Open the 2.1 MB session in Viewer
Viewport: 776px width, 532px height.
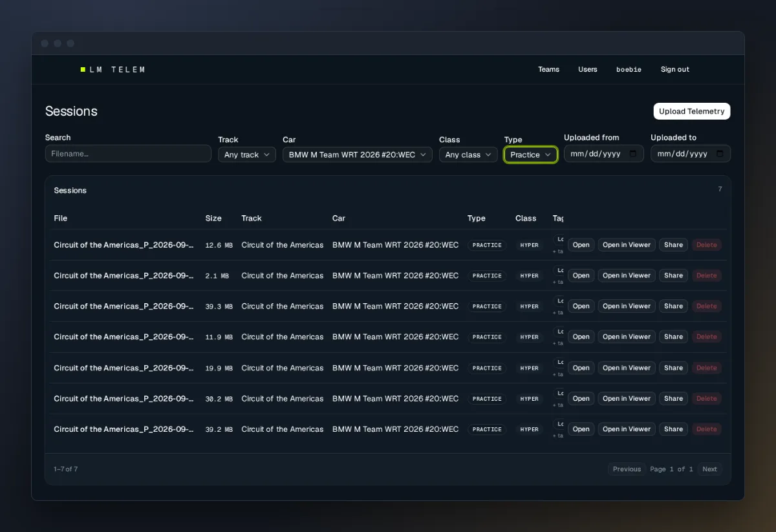pos(627,275)
